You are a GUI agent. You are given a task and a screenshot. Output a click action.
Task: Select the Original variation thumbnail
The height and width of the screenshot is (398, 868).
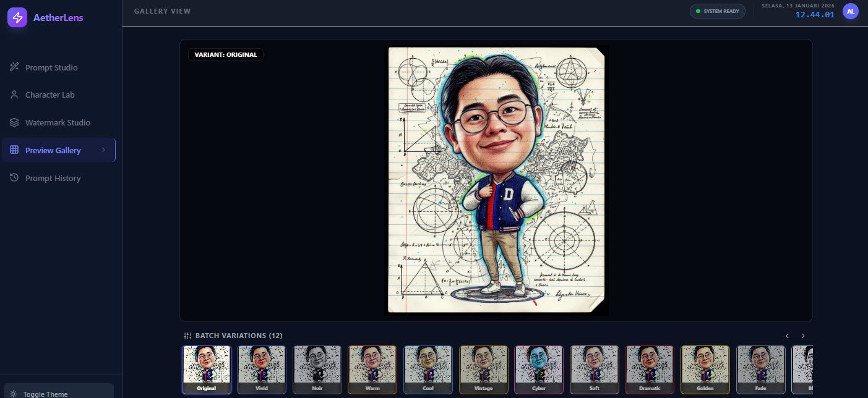(207, 370)
